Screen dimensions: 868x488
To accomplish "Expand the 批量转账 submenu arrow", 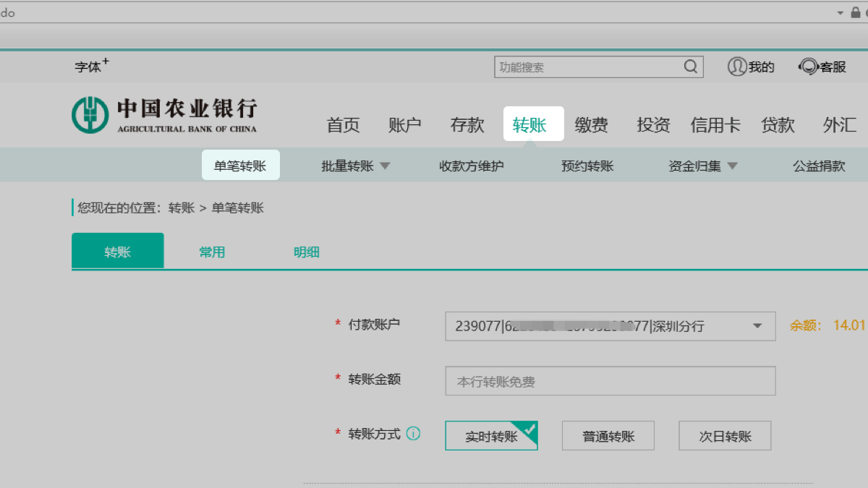I will (385, 166).
